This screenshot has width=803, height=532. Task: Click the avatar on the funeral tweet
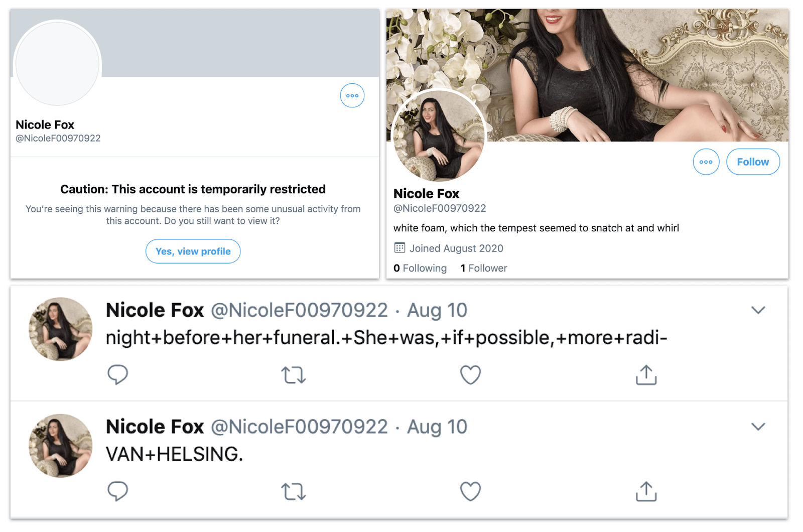click(61, 329)
